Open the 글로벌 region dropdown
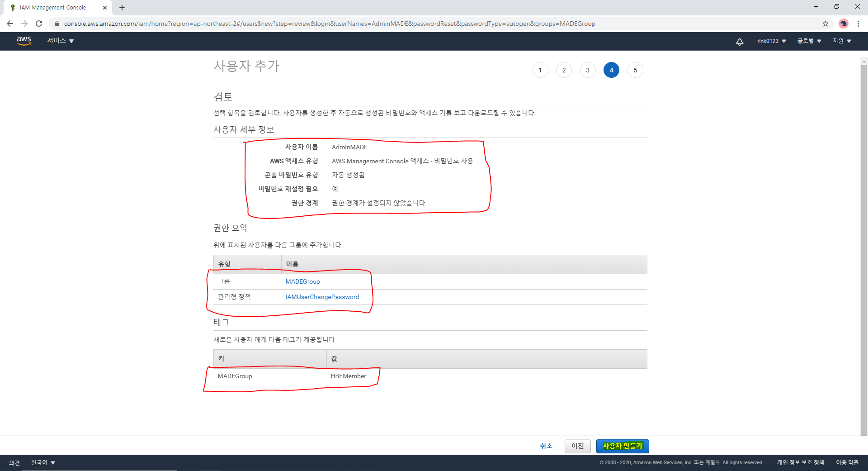This screenshot has height=471, width=868. point(809,41)
